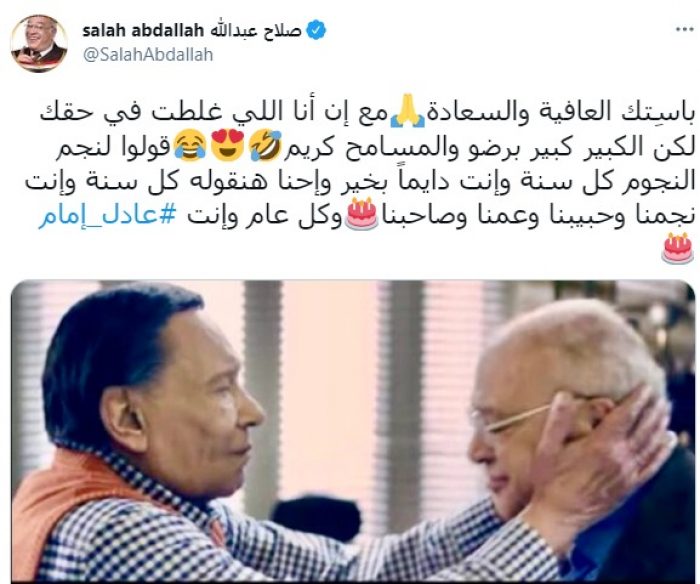Click the tweet's first line starting باسِتك العافية

367,111
